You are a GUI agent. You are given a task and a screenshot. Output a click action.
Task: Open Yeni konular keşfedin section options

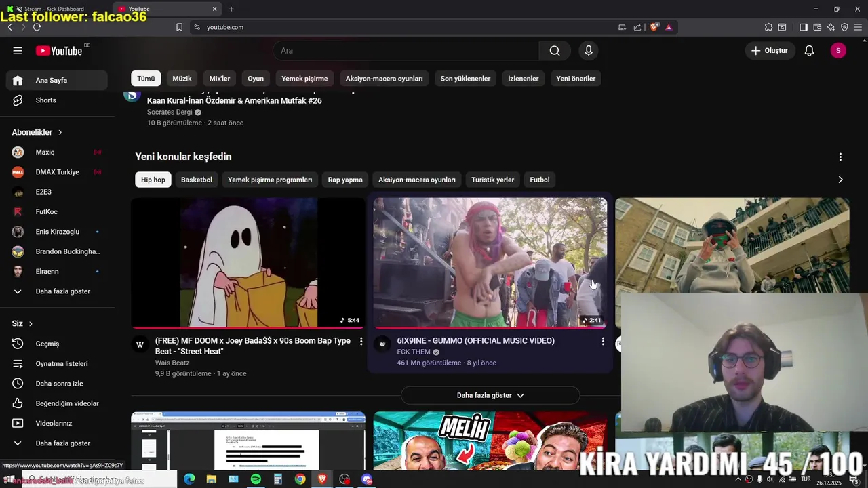(x=840, y=157)
